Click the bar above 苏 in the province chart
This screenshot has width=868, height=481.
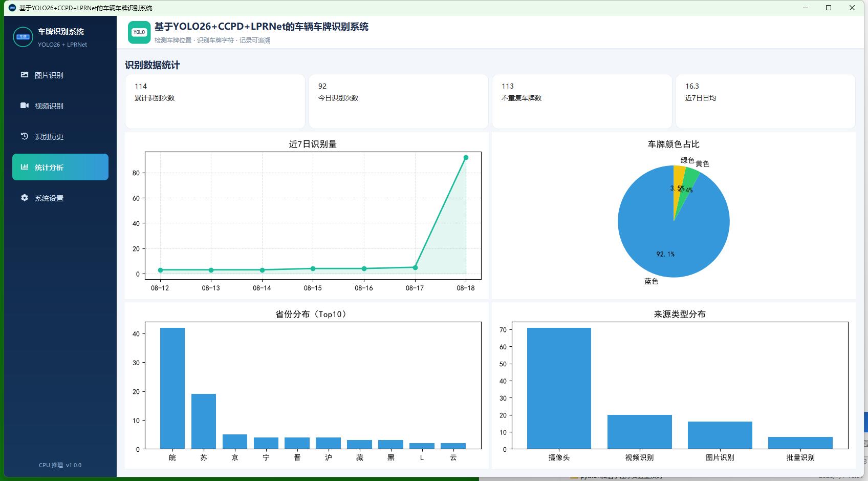tap(204, 422)
